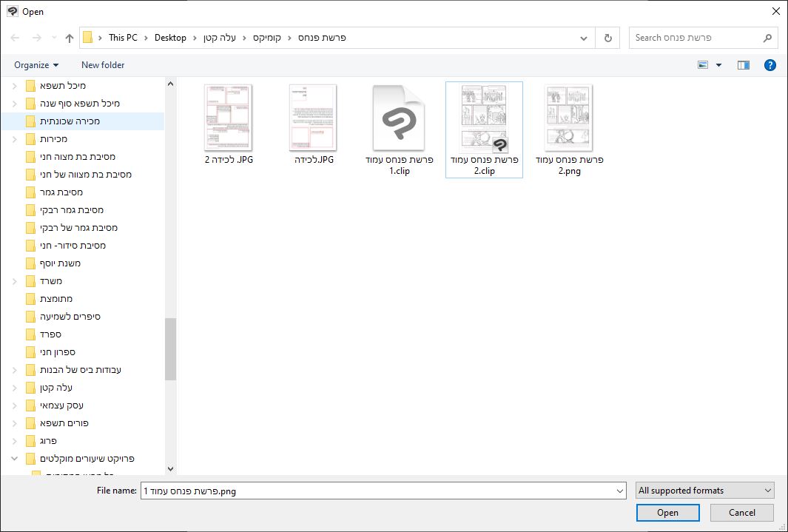
Task: Select file פרשת פנחס עמוד 2.clip
Action: click(x=484, y=130)
